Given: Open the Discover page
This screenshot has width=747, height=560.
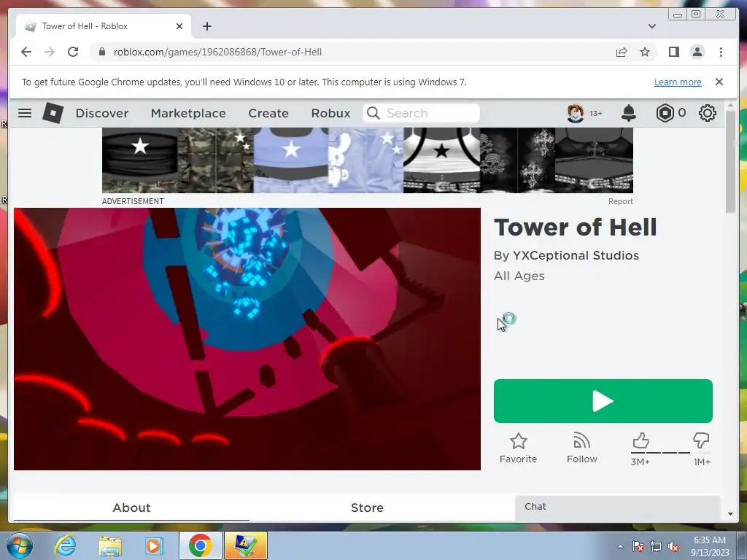Looking at the screenshot, I should click(102, 113).
